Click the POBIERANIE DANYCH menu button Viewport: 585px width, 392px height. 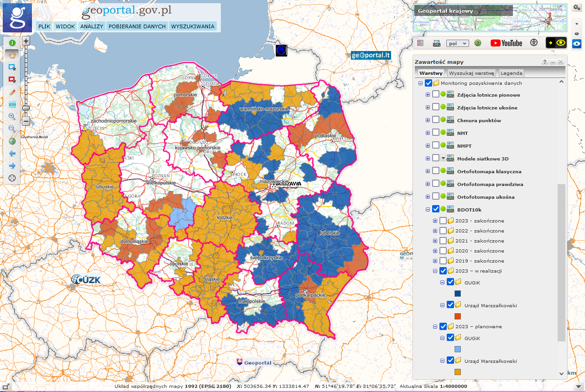coord(137,26)
